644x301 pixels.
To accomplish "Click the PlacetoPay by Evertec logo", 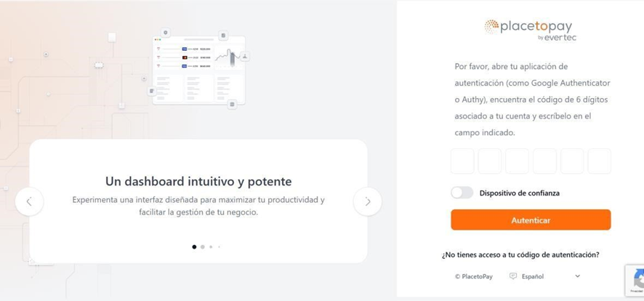I will pos(531,30).
